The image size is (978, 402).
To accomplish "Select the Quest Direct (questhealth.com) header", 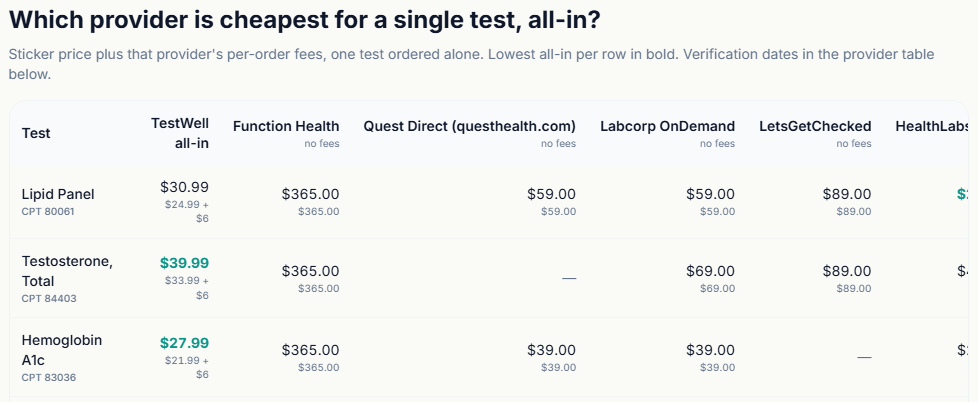I will [470, 127].
